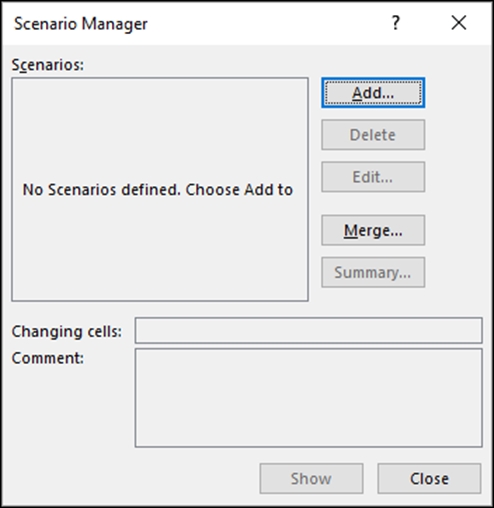494x508 pixels.
Task: Click the 'No Scenarios defined' message
Action: point(158,190)
